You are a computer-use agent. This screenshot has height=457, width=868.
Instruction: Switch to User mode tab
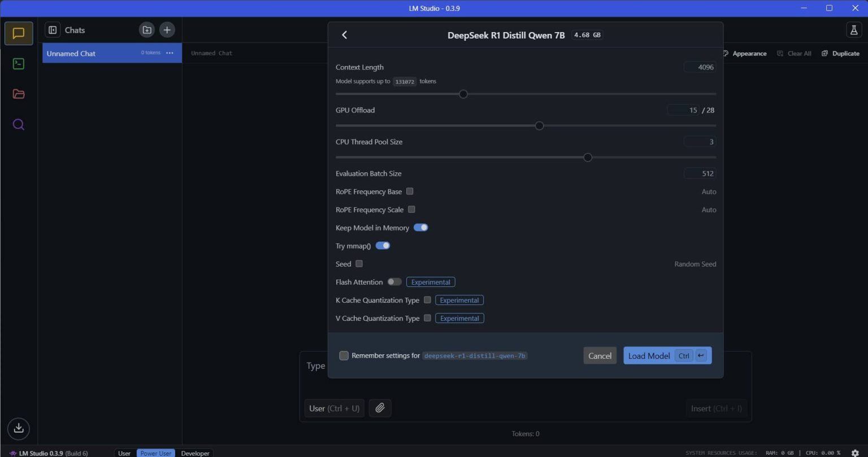click(124, 453)
